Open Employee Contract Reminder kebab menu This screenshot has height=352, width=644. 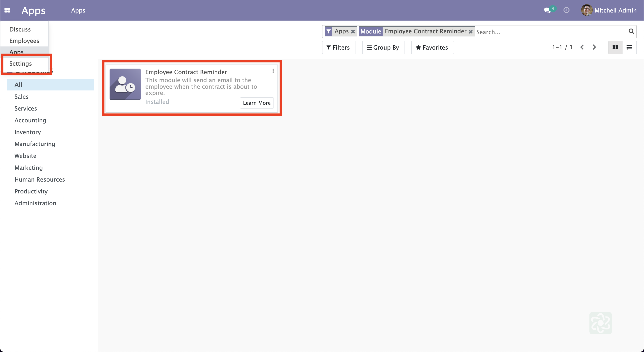tap(273, 71)
